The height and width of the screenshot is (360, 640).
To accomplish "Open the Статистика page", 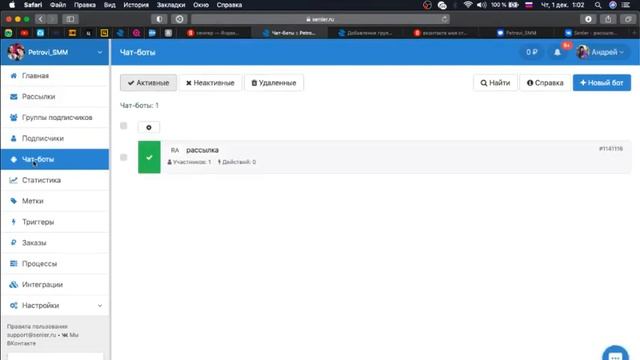I will click(x=55, y=180).
